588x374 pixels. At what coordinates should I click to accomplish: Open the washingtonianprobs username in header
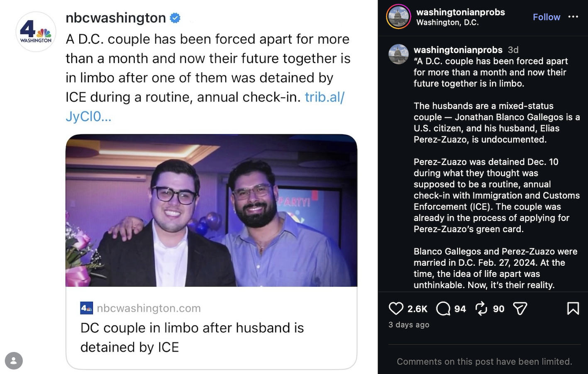coord(460,12)
